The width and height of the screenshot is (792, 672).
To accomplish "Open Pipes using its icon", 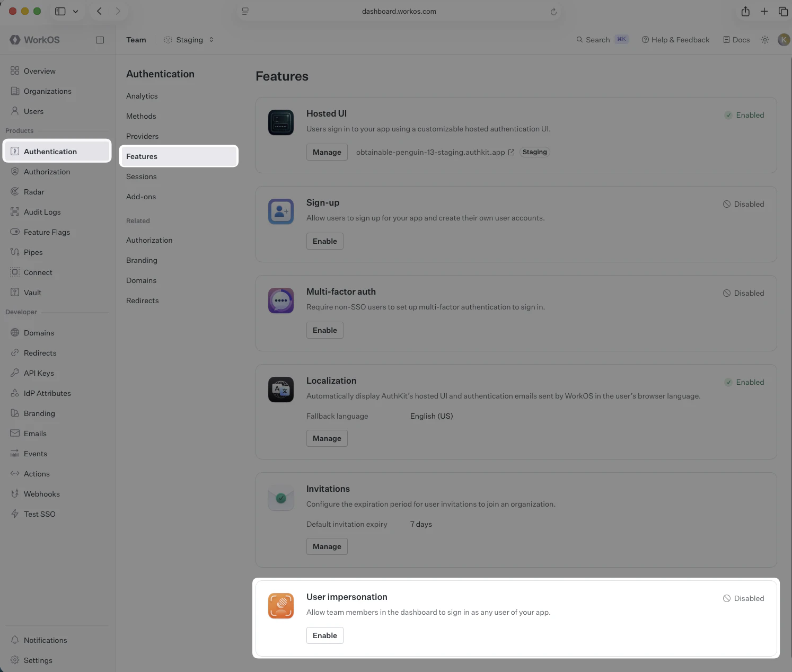I will pos(15,252).
